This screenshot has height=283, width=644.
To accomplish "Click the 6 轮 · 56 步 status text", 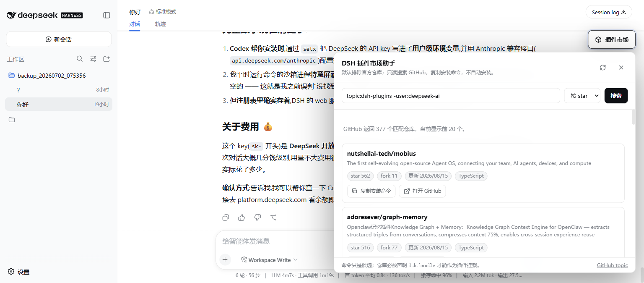I will click(x=248, y=275).
